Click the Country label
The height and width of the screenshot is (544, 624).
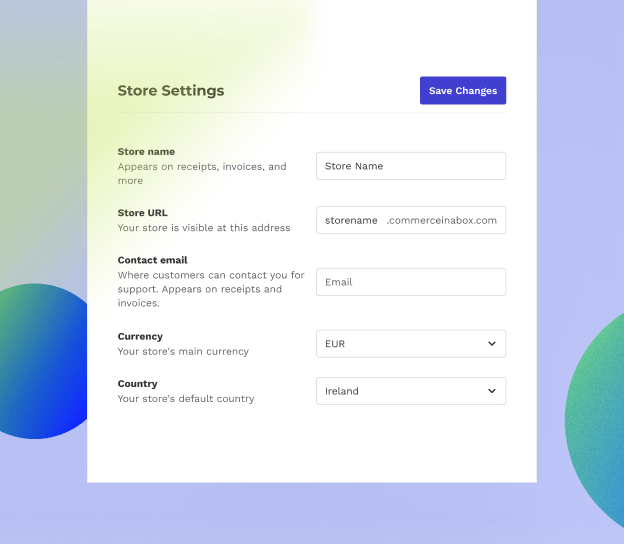pyautogui.click(x=138, y=384)
